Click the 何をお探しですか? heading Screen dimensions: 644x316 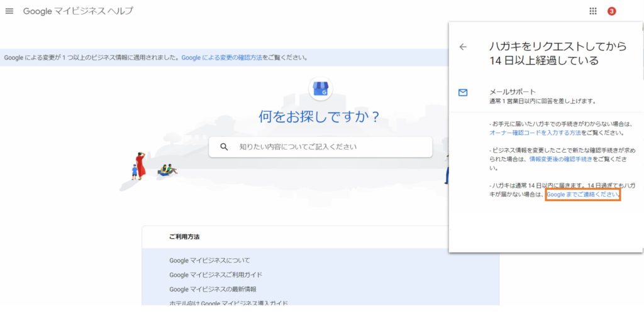point(319,117)
